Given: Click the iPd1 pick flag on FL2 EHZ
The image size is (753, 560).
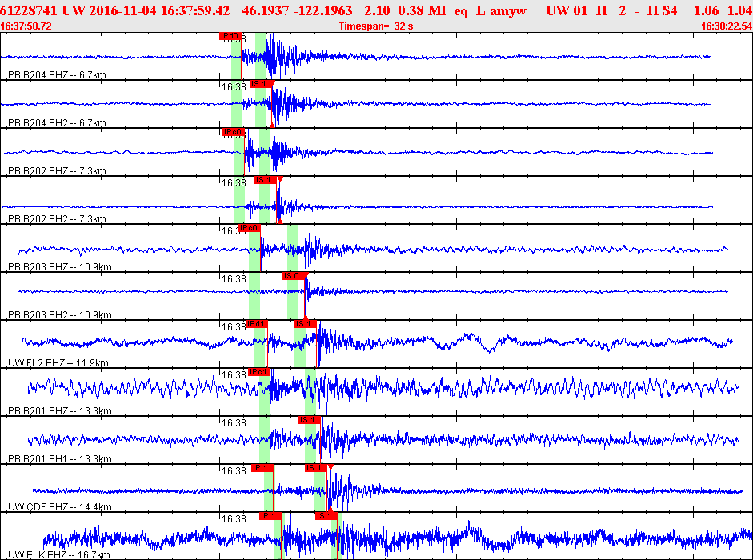Looking at the screenshot, I should pyautogui.click(x=256, y=324).
